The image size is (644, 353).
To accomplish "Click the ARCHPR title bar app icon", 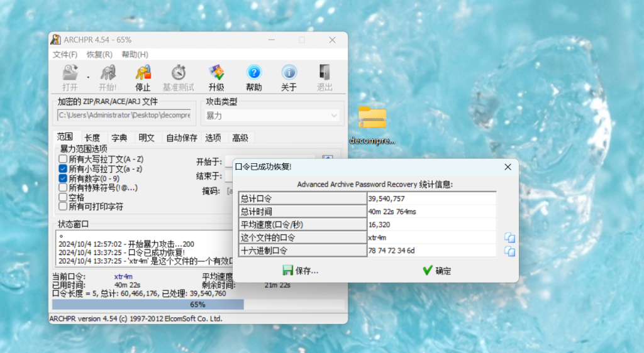I will 56,40.
